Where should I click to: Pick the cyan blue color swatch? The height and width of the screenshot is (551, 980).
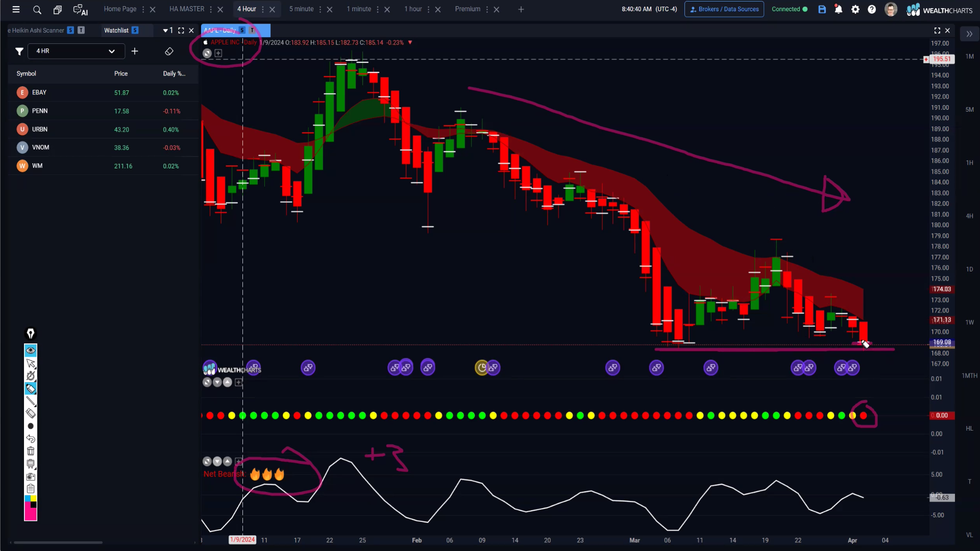[28, 498]
